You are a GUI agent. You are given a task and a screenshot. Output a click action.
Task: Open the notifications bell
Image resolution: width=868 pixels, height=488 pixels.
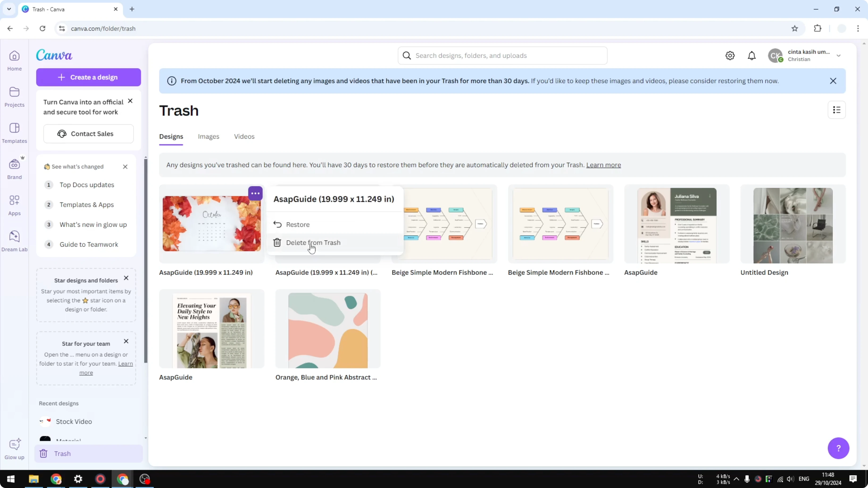pos(752,56)
